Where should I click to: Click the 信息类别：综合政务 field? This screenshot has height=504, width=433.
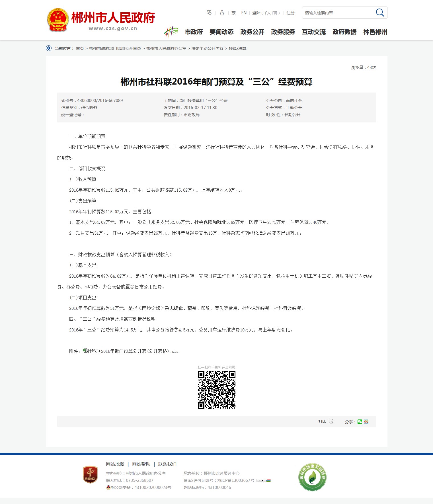click(x=79, y=108)
